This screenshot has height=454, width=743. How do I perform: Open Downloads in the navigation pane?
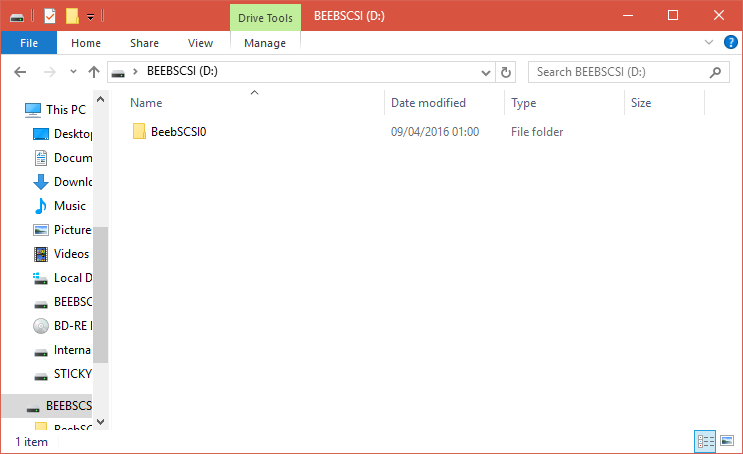click(x=63, y=182)
